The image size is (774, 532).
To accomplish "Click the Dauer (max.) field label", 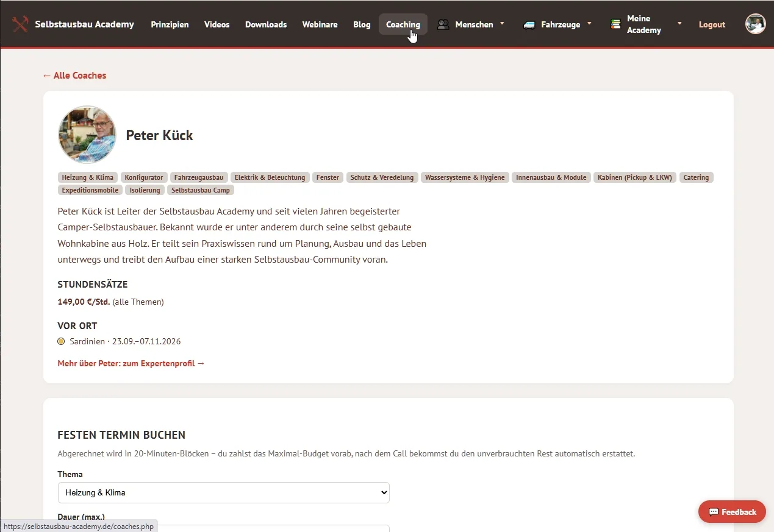I will click(x=81, y=517).
